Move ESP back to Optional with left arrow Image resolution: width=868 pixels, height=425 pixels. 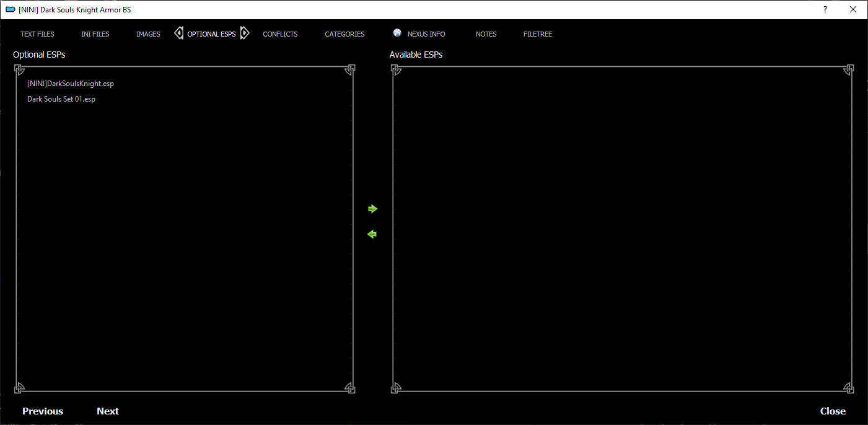click(x=372, y=234)
